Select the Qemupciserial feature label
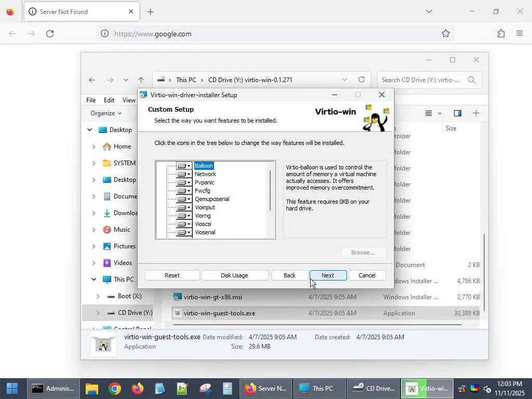The height and width of the screenshot is (399, 532). pyautogui.click(x=212, y=199)
